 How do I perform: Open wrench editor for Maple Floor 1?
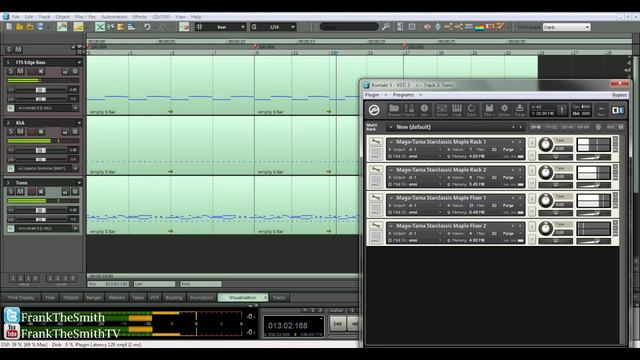pyautogui.click(x=376, y=198)
